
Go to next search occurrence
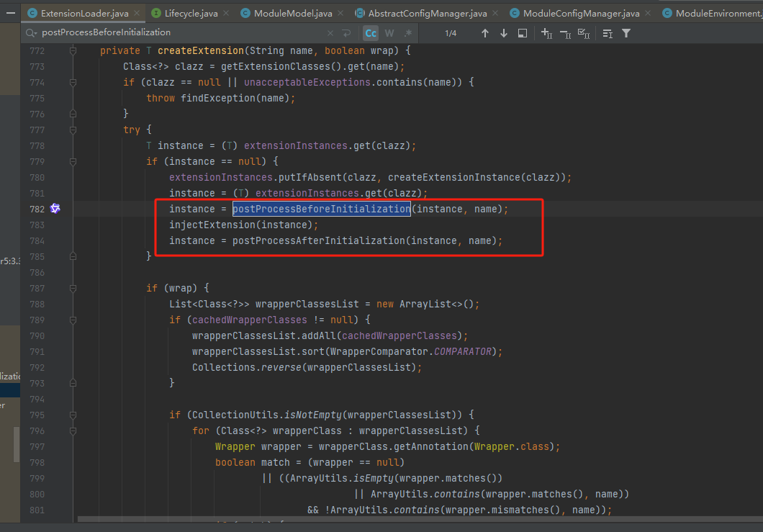pos(504,33)
